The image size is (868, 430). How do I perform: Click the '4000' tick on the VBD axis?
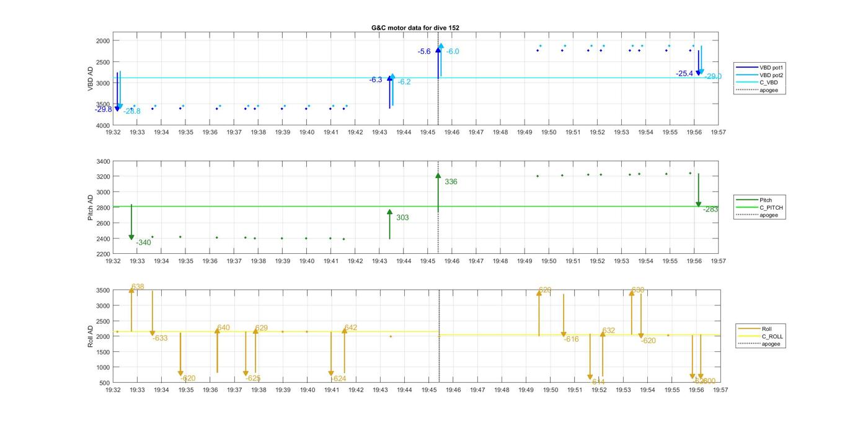pos(103,125)
